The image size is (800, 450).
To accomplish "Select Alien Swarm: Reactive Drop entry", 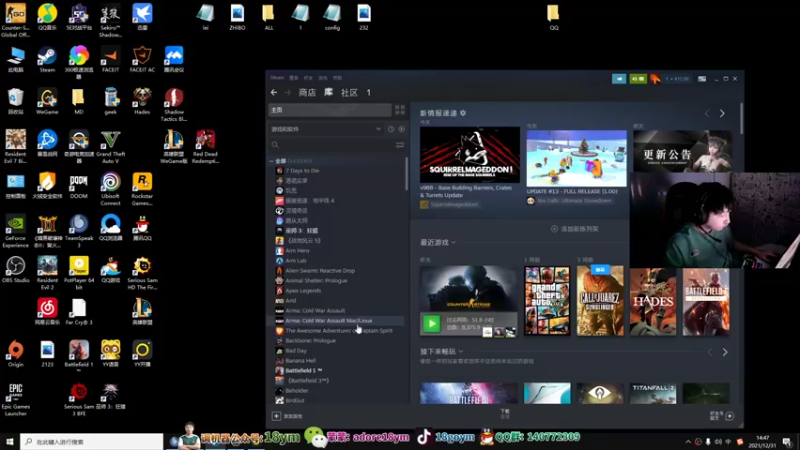I will (x=320, y=270).
